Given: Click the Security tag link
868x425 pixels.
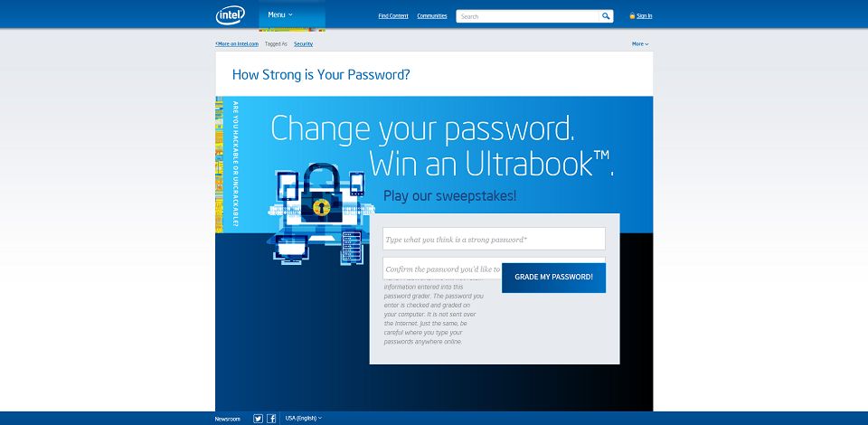Looking at the screenshot, I should 304,43.
